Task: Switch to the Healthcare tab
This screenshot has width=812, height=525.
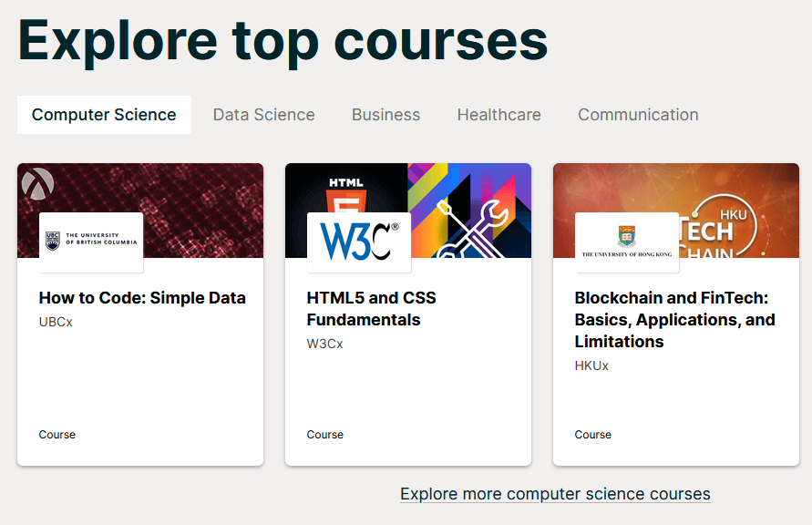Action: click(x=499, y=115)
